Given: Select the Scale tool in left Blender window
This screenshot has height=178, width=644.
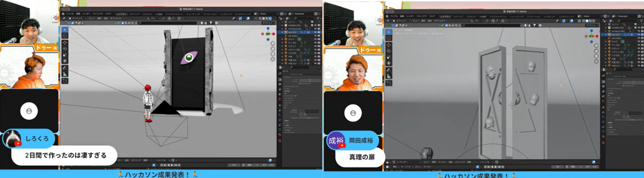Looking at the screenshot, I should (64, 55).
